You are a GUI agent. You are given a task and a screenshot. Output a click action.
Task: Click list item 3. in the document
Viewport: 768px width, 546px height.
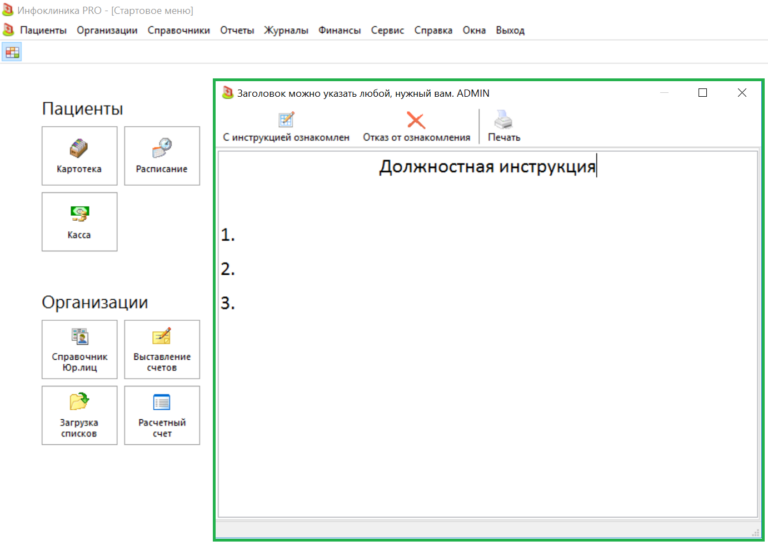click(x=228, y=303)
